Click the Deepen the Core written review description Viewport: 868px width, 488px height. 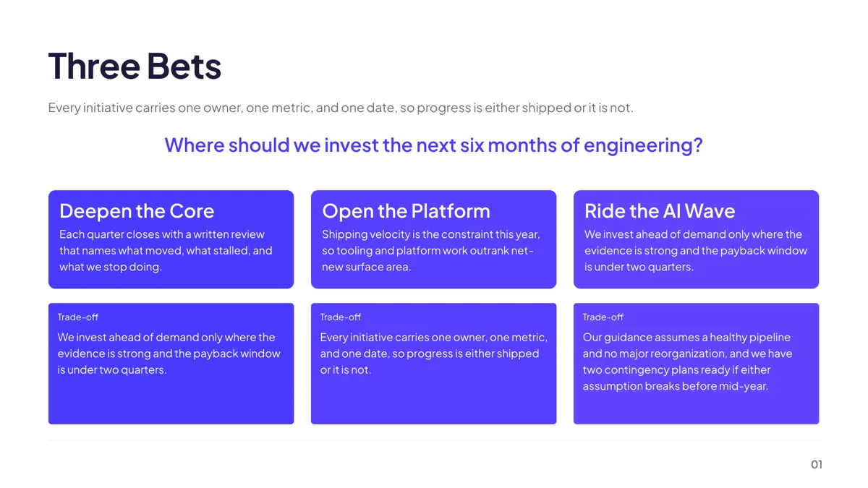166,251
